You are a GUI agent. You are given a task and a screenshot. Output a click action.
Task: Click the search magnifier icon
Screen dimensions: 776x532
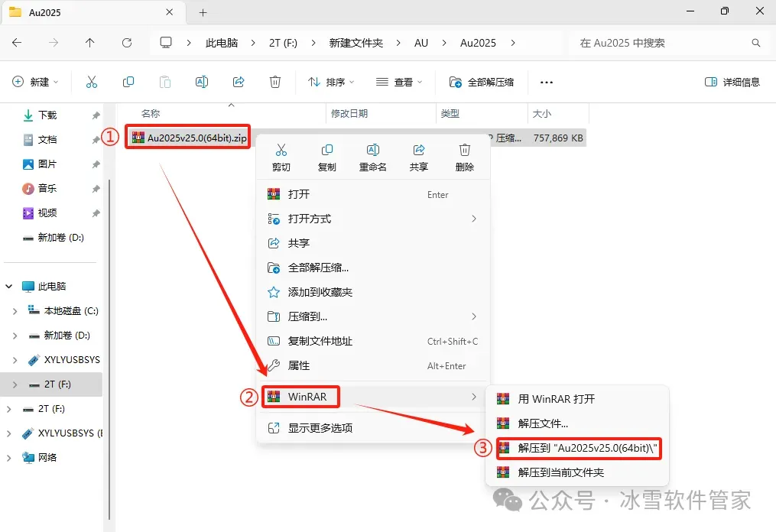pos(755,43)
